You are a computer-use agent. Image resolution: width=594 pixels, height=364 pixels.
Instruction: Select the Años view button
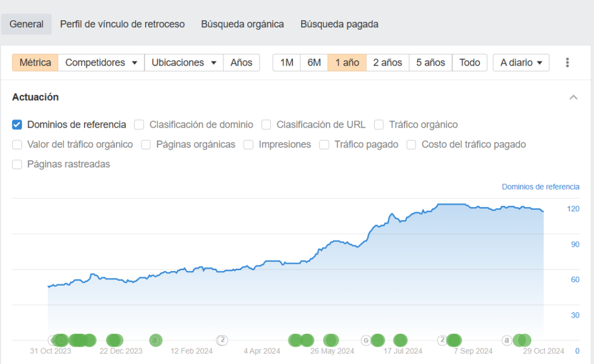coord(241,63)
